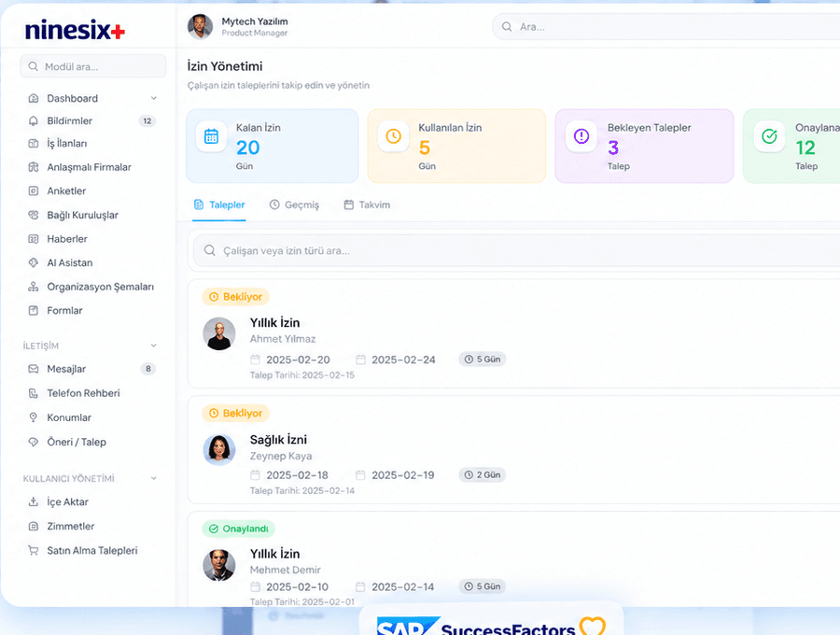Image resolution: width=840 pixels, height=635 pixels.
Task: Open İş İlanları icon in sidebar
Action: tap(34, 144)
